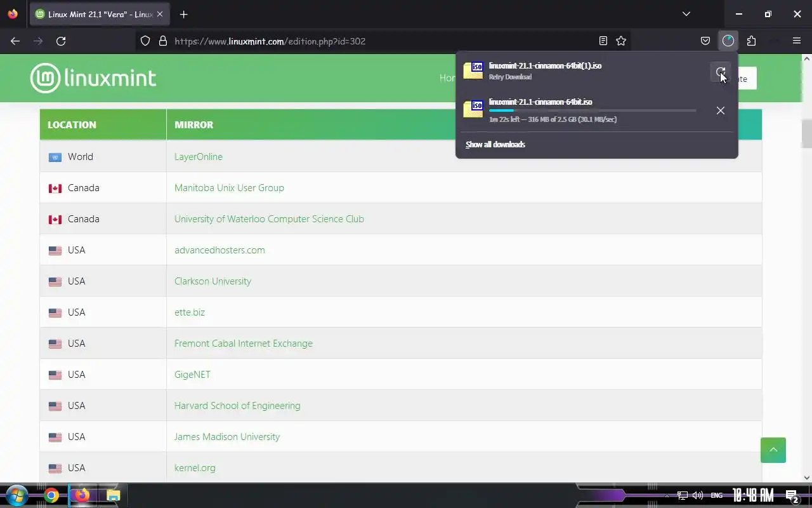812x508 pixels.
Task: Toggle Reader View icon
Action: point(603,41)
